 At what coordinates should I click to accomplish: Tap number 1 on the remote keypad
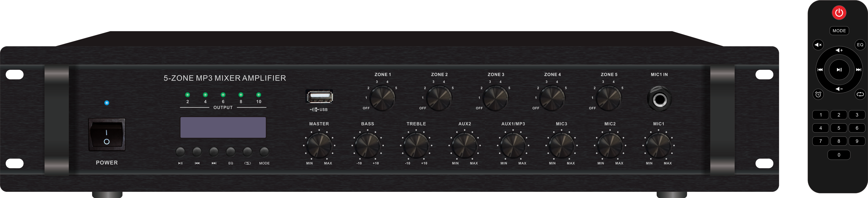tap(821, 115)
